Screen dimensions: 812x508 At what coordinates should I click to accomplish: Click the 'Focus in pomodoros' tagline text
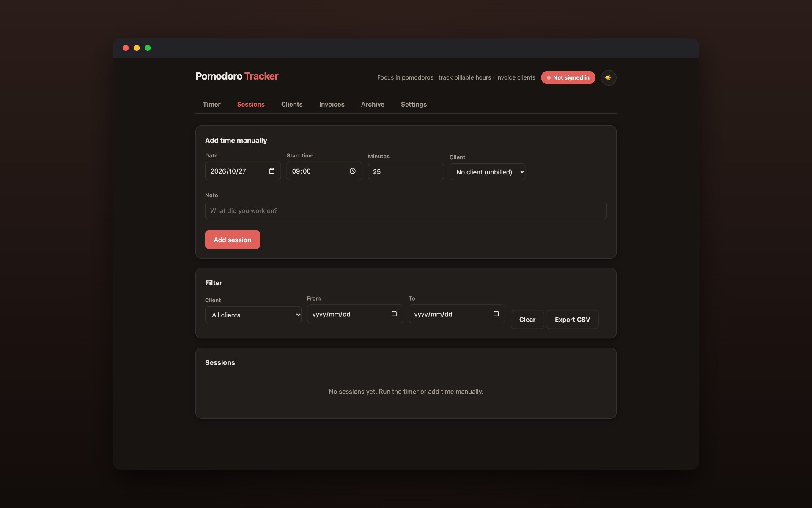456,77
